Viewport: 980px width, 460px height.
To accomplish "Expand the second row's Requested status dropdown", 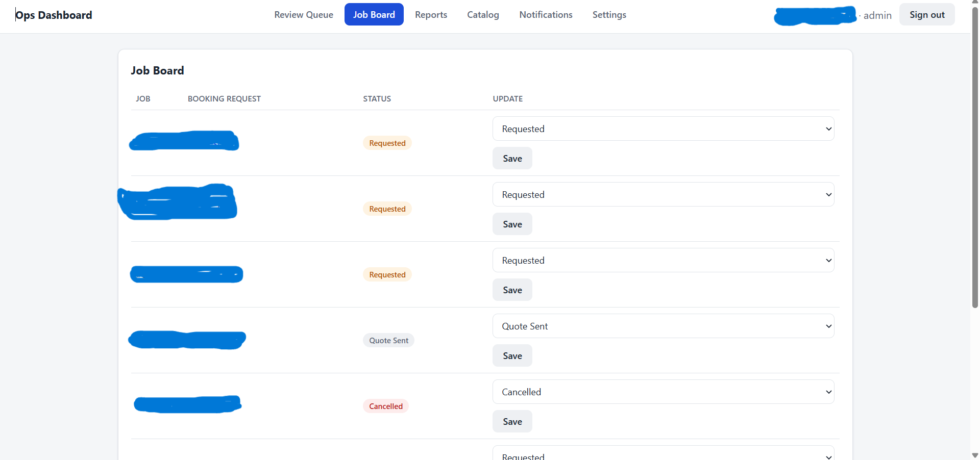I will 663,194.
